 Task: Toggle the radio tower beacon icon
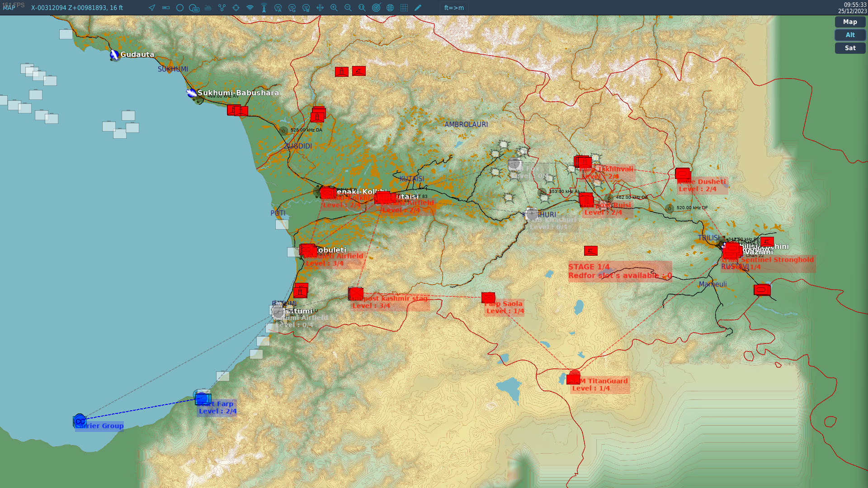coord(264,8)
